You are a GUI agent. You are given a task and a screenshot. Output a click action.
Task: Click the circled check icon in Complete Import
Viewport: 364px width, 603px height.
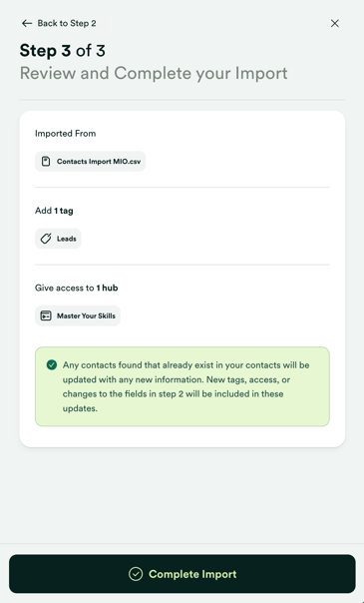pyautogui.click(x=136, y=574)
